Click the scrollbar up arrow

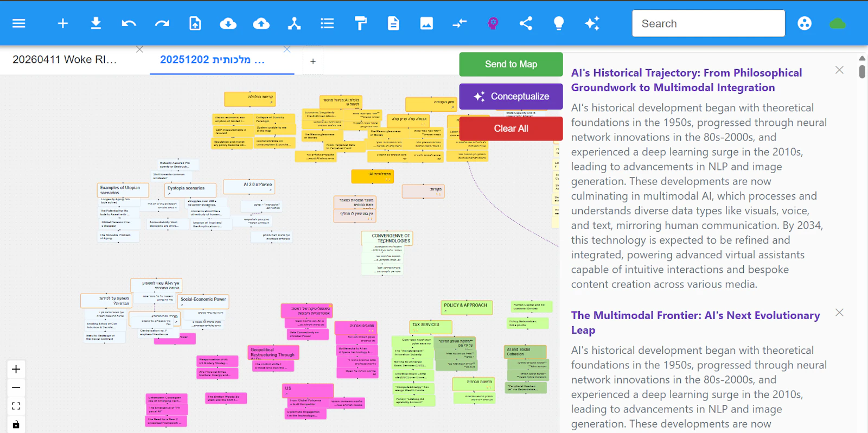862,58
